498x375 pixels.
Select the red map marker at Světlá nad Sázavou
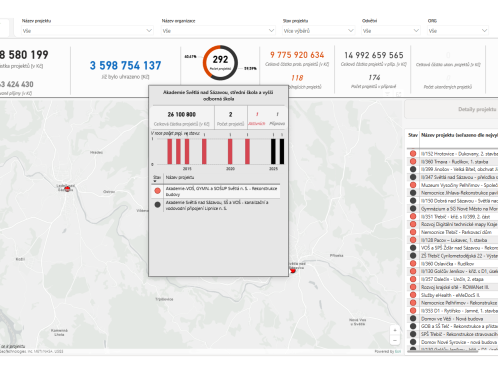[x=293, y=271]
